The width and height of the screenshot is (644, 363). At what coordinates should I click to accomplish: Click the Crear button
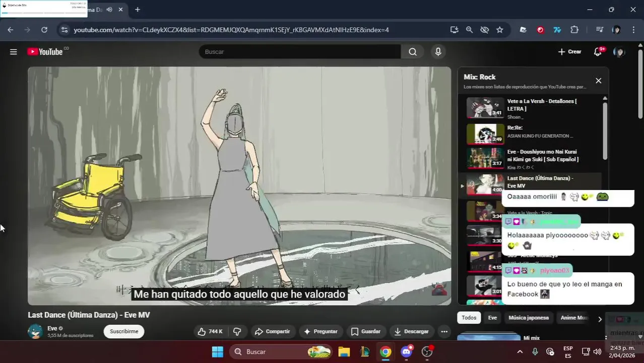tap(570, 51)
